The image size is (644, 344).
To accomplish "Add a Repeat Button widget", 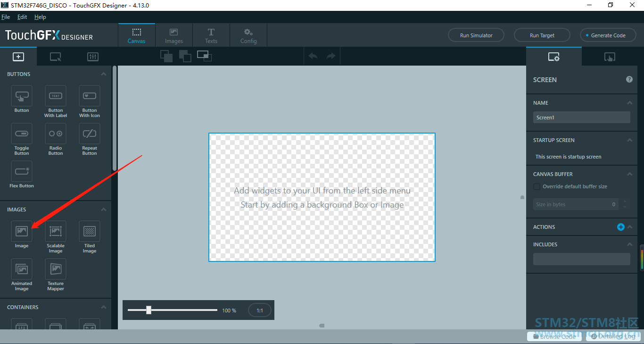I will click(90, 134).
